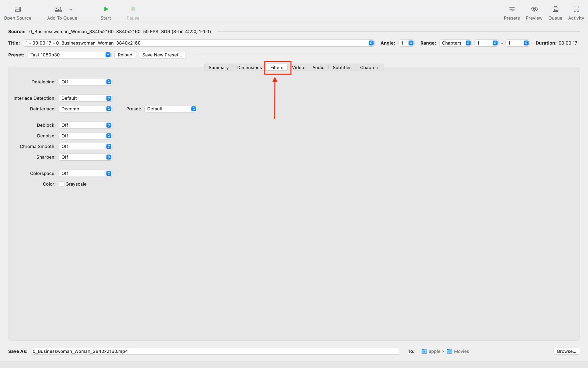Screen dimensions: 588x368
Task: Show the Queue window icon
Action: tap(555, 9)
